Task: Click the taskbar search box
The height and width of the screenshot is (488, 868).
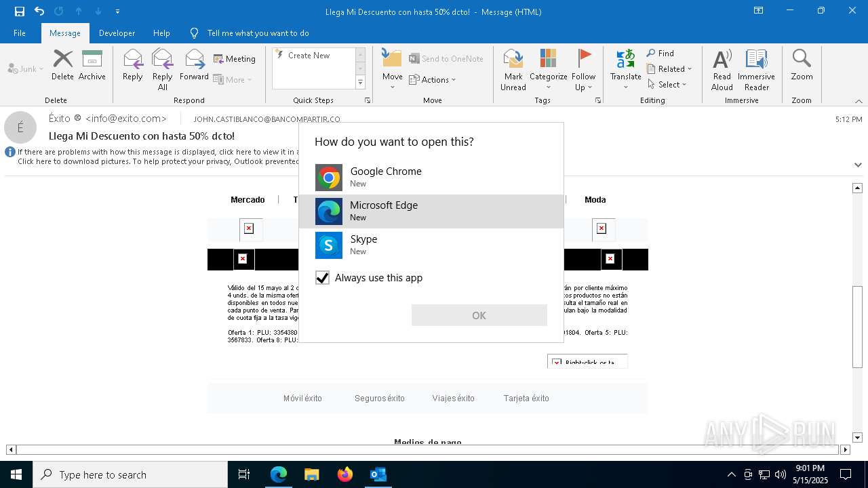Action: click(x=130, y=474)
